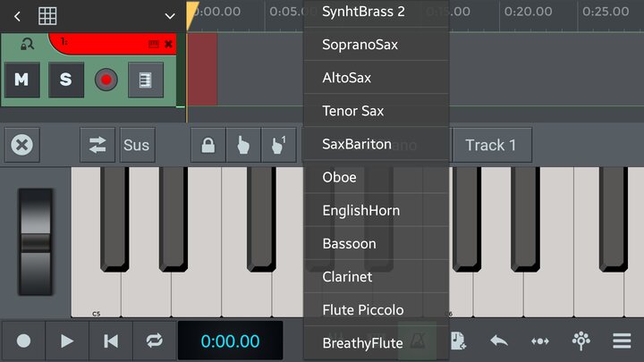Rewind to start with skip-back button
Viewport: 644px width, 362px height.
(111, 341)
